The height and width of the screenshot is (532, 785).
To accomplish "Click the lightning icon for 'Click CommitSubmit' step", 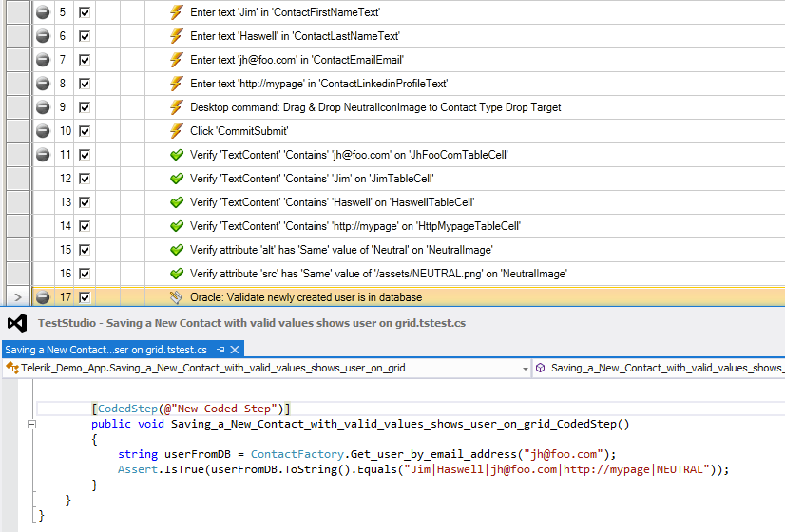I will click(x=176, y=131).
